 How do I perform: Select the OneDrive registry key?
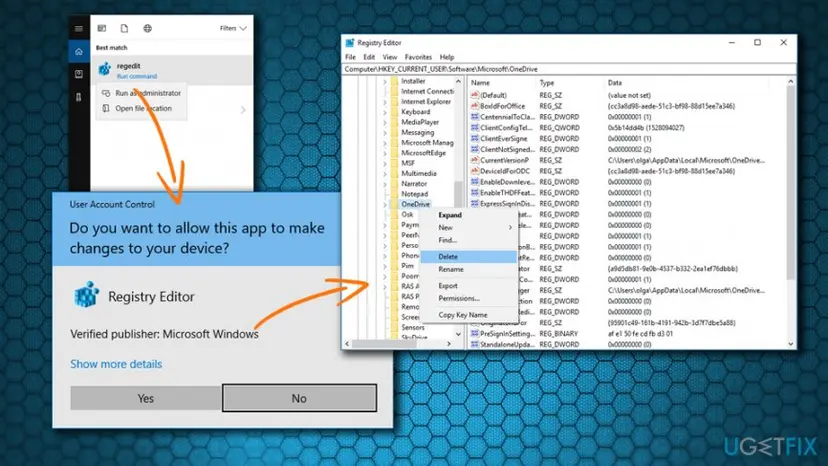click(415, 204)
